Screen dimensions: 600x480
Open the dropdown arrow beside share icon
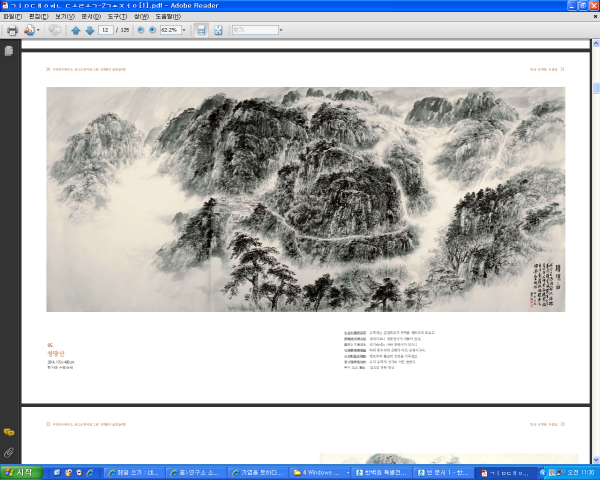click(38, 30)
